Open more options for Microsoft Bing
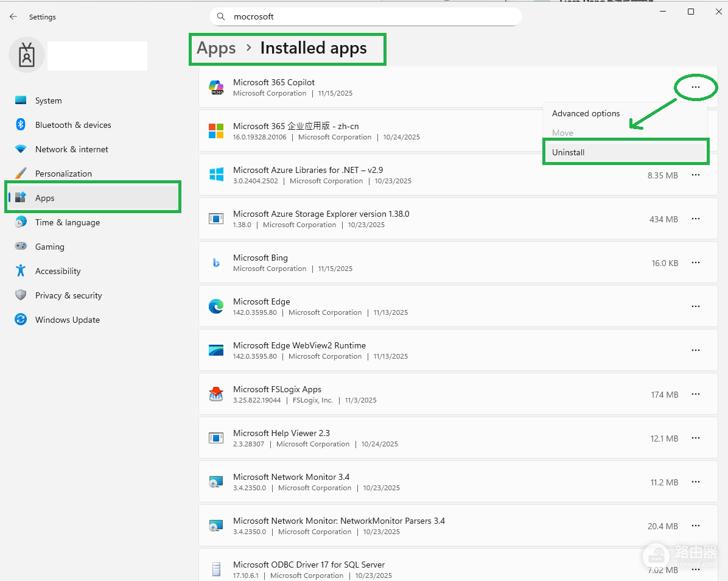728x581 pixels. (696, 263)
